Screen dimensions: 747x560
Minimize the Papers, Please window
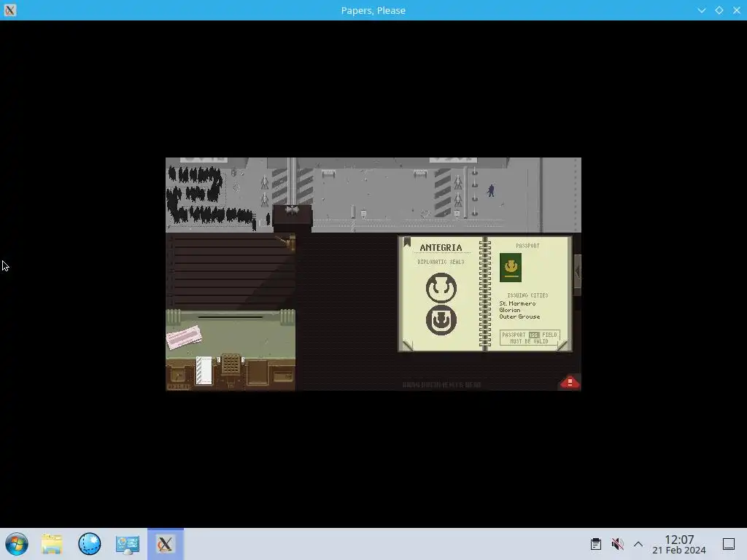pyautogui.click(x=701, y=10)
